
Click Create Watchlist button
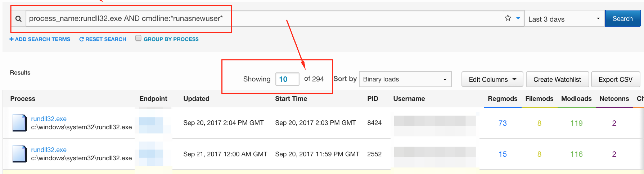pyautogui.click(x=557, y=79)
